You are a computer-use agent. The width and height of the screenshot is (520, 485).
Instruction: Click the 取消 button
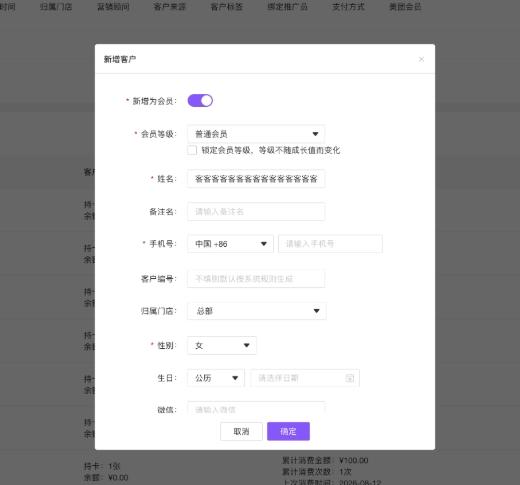click(x=241, y=431)
